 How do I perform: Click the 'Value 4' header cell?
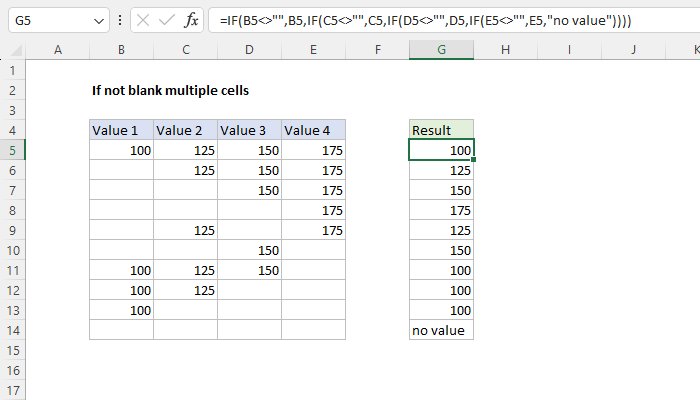click(313, 130)
